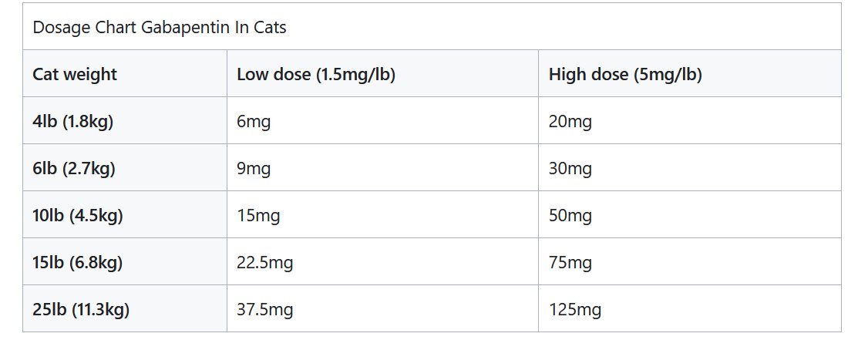Click the 6mg low dose cell
Viewport: 868px width, 350px height.
click(254, 122)
